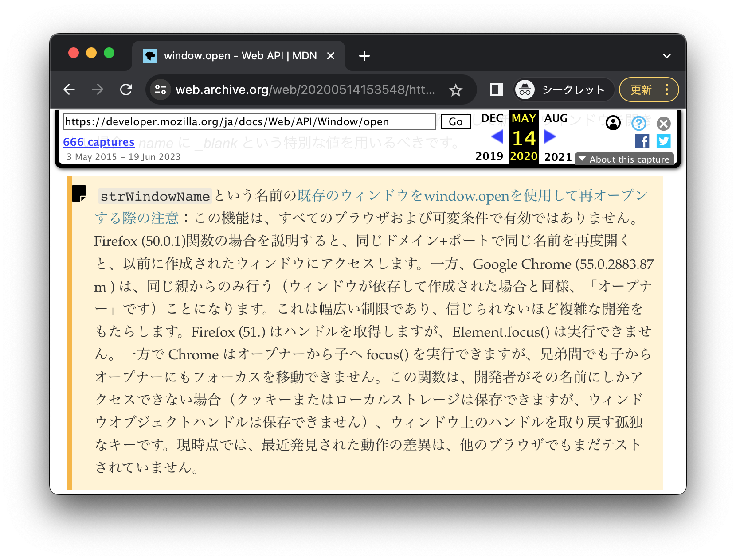Screen dimensions: 736x560
Task: Click the 更新 update button
Action: pyautogui.click(x=640, y=89)
